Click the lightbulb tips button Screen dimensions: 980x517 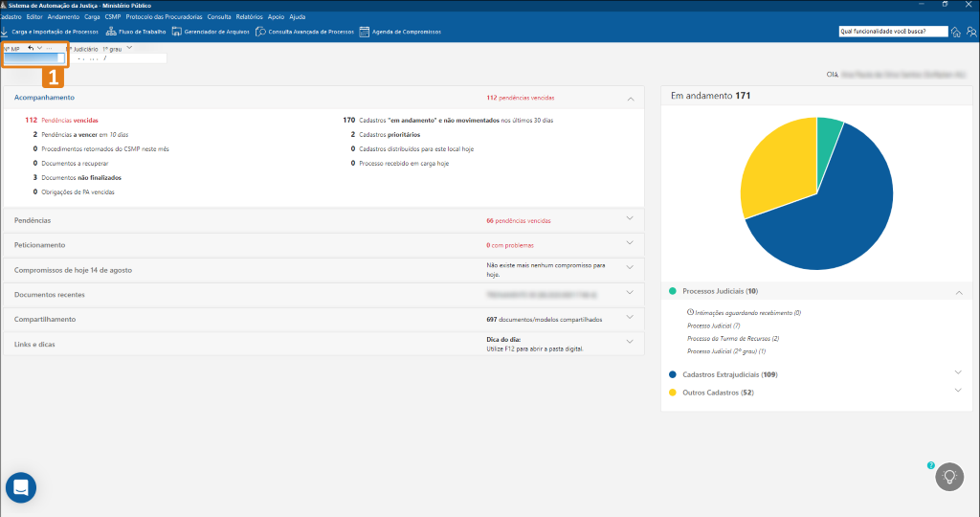(949, 476)
